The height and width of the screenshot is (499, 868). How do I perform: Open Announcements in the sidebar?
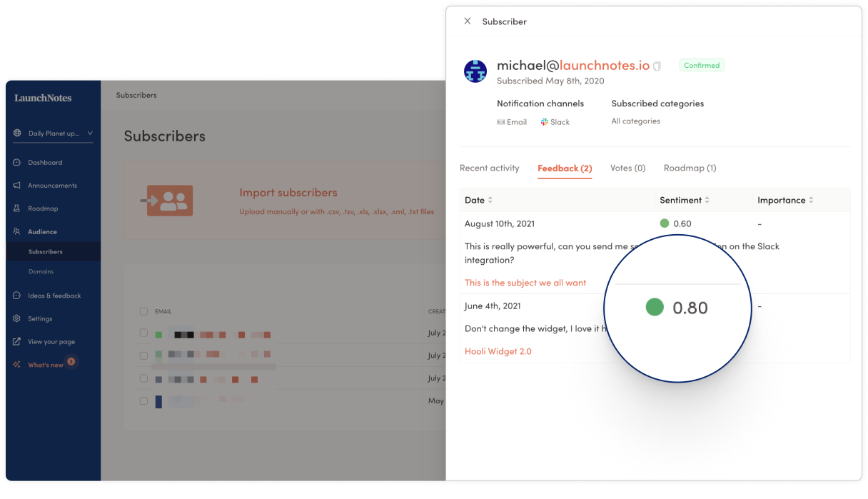tap(53, 186)
